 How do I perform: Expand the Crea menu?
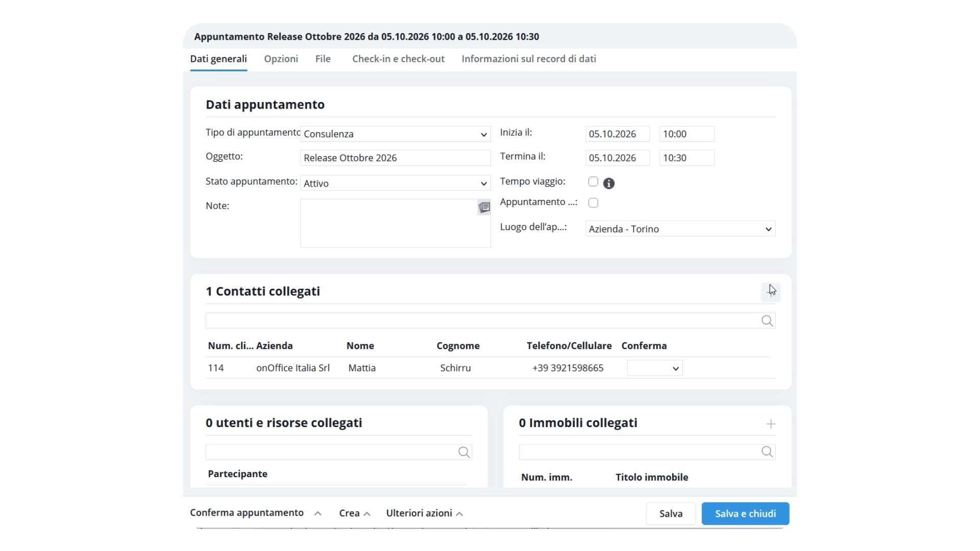pos(354,513)
